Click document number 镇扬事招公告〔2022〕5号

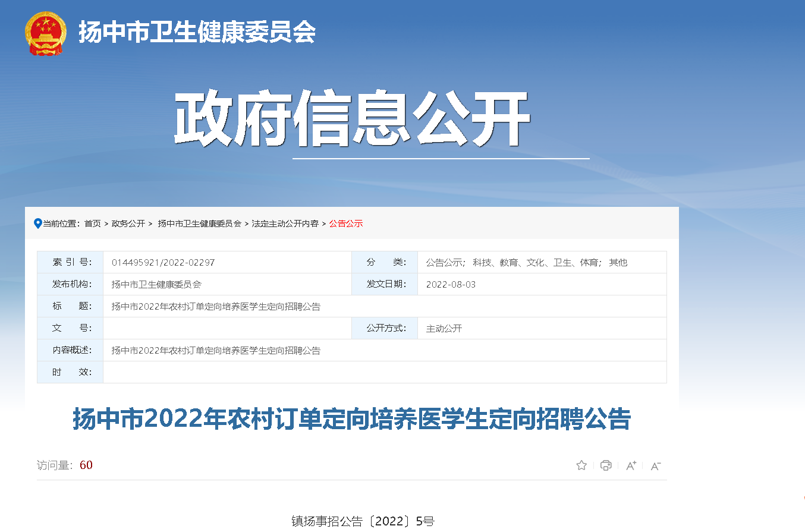tap(363, 521)
